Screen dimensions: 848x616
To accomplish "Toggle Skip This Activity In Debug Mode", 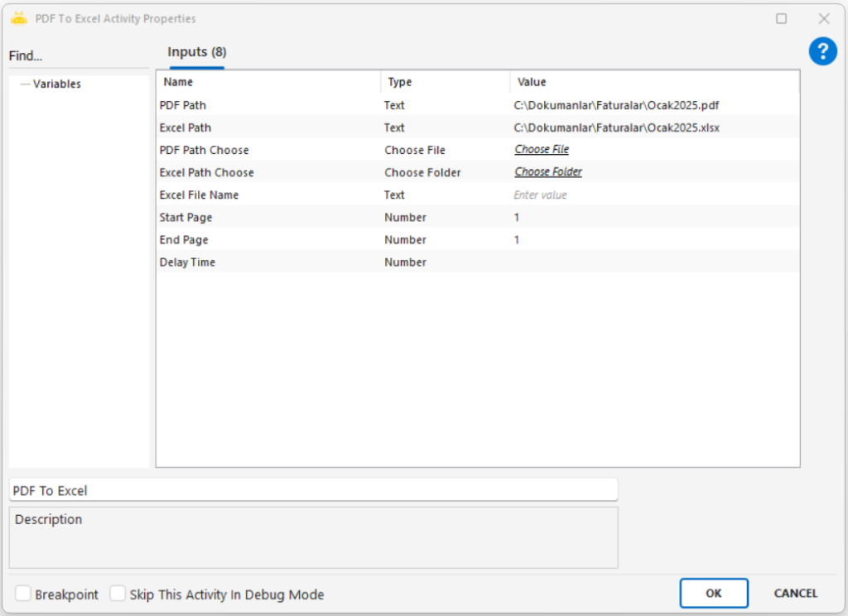I will (118, 594).
